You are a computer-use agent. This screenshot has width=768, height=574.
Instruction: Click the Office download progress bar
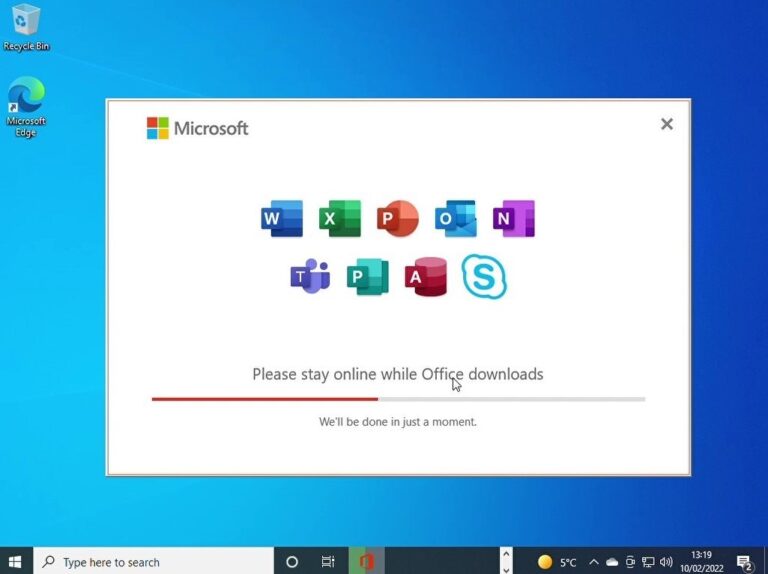point(398,399)
